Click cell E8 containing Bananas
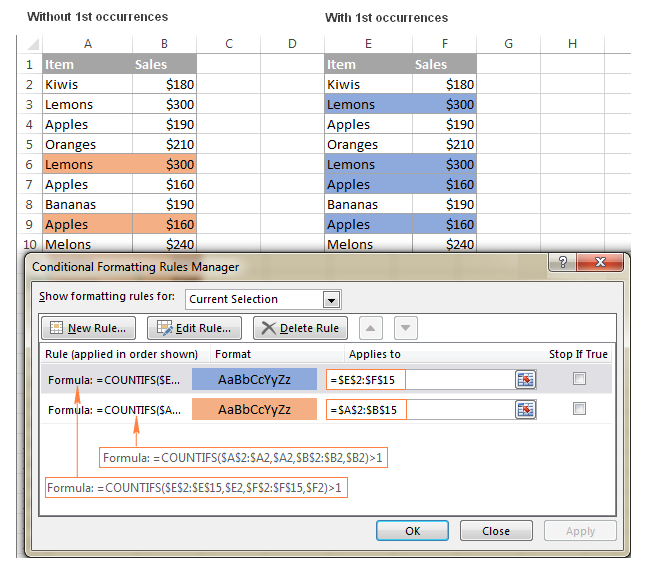Viewport: 651px width, 569px height. pos(368,204)
